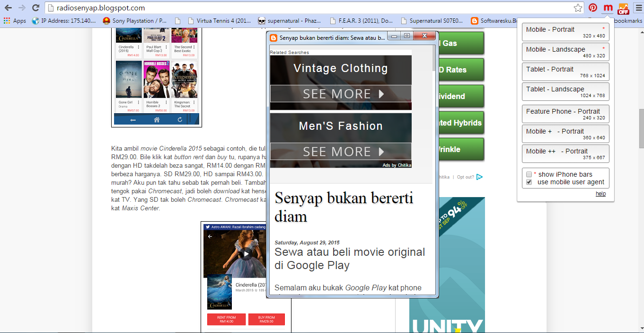Open post Sewa atau beli movie original
The width and height of the screenshot is (644, 333).
coord(350,259)
